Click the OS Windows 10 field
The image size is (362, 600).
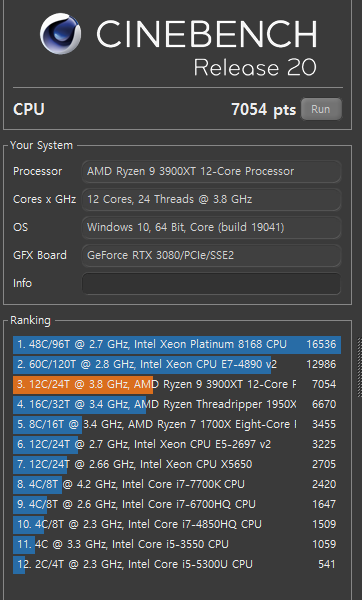point(211,228)
